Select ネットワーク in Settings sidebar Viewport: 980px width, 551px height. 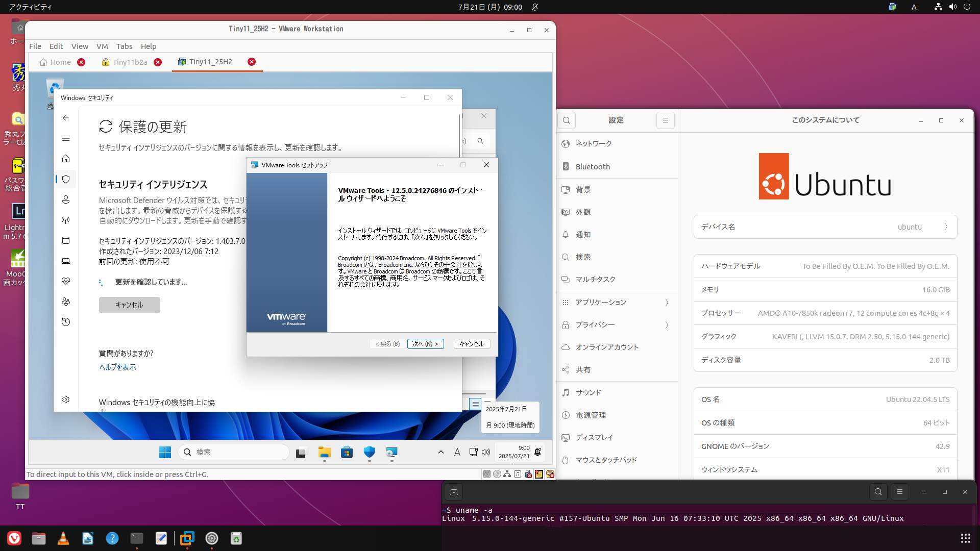click(x=617, y=144)
